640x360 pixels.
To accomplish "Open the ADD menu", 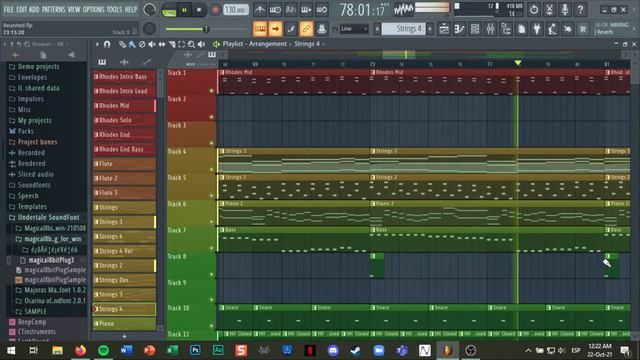I will (34, 9).
